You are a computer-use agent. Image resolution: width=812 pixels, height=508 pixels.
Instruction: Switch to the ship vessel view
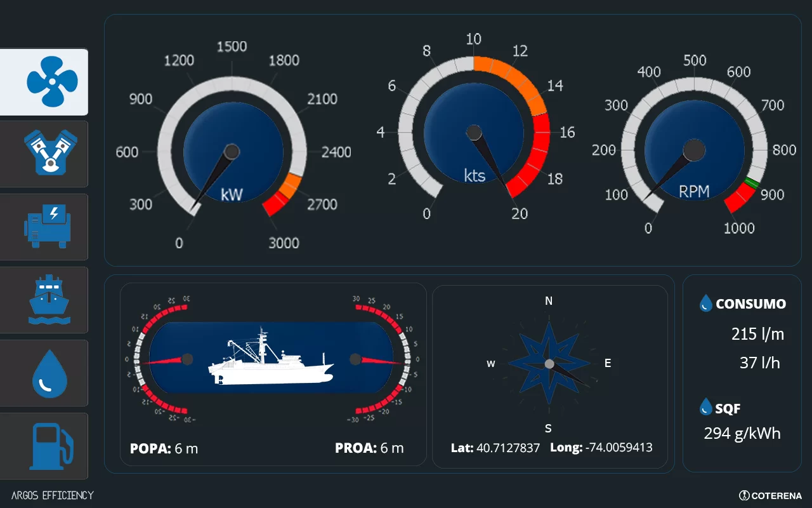[44, 300]
